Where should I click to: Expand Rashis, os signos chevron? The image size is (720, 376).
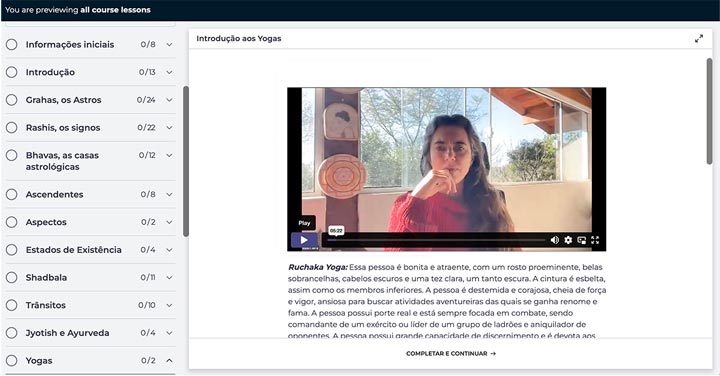[x=169, y=128]
